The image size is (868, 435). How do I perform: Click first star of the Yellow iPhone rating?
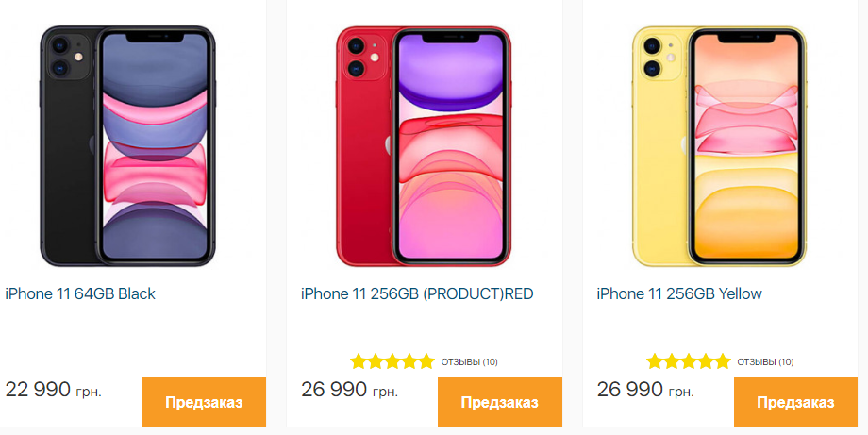tap(655, 361)
